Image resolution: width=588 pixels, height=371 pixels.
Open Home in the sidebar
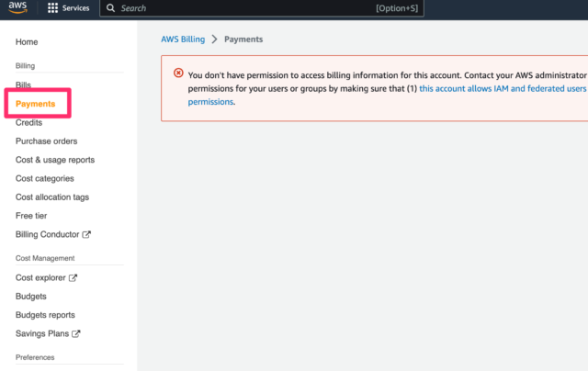(27, 42)
